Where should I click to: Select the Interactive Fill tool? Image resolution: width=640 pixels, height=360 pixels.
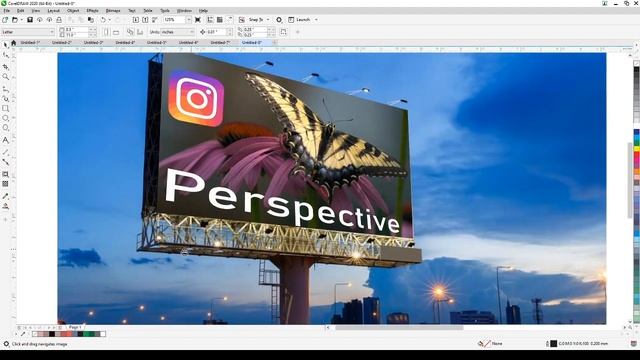(x=5, y=207)
